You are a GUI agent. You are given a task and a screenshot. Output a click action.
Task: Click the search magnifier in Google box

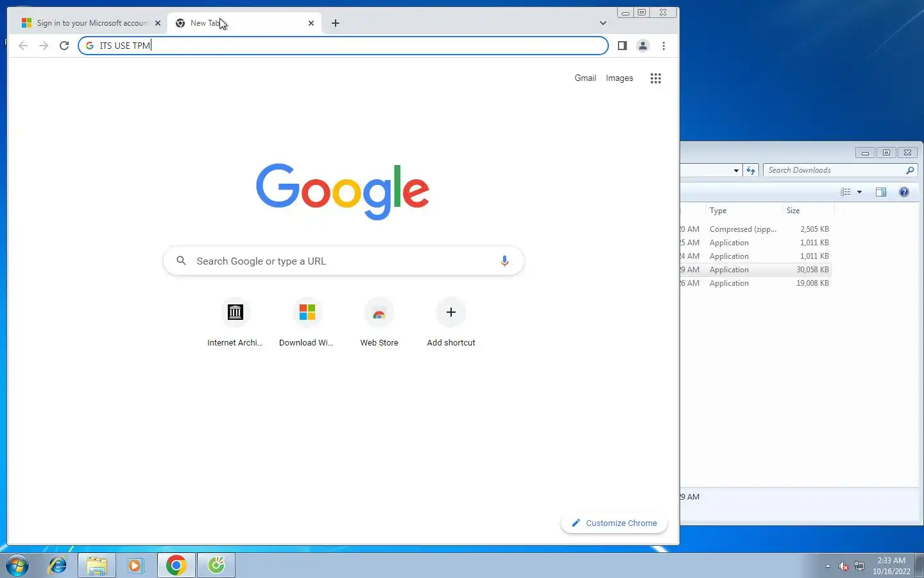pos(182,261)
